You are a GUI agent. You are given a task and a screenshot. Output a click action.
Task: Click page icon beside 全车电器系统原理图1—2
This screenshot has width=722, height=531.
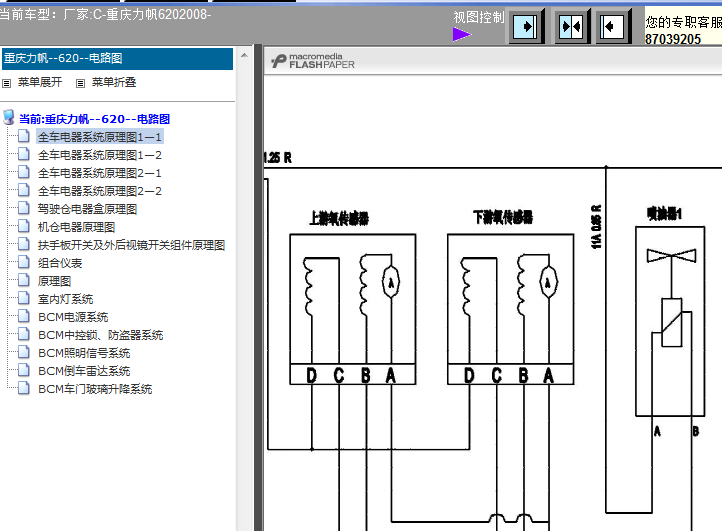[x=24, y=154]
